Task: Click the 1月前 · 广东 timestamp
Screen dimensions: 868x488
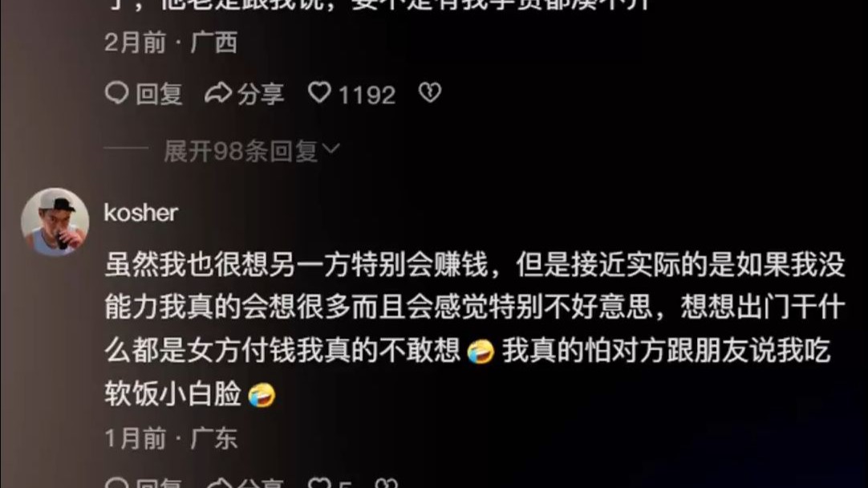Action: click(x=171, y=438)
